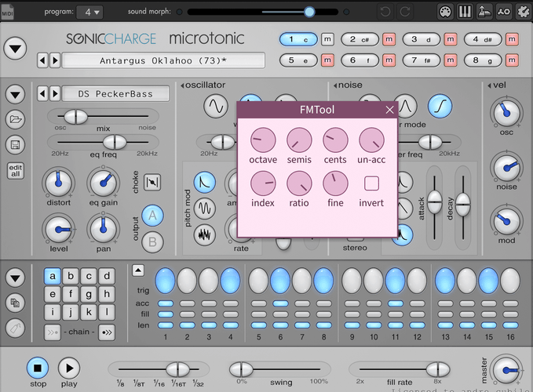533x392 pixels.
Task: Toggle trigger on step 2
Action: 187,281
